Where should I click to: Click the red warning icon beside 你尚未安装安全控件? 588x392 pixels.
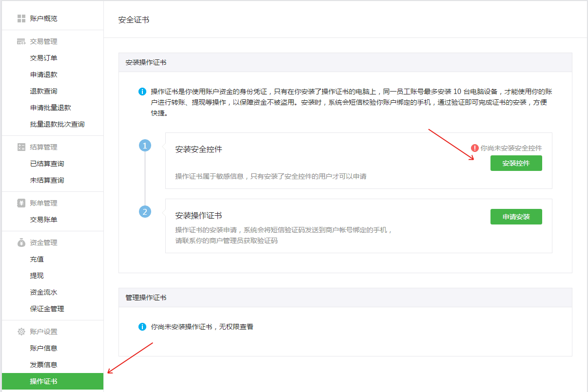click(474, 148)
